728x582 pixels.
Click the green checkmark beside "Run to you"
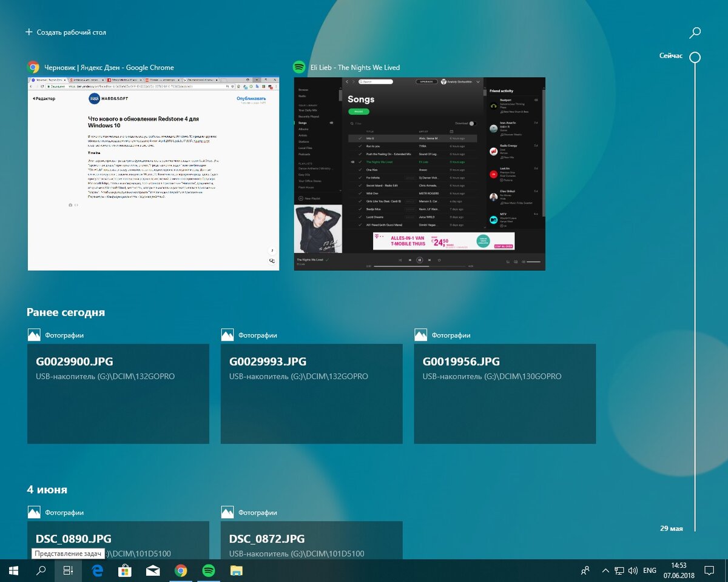click(x=360, y=146)
